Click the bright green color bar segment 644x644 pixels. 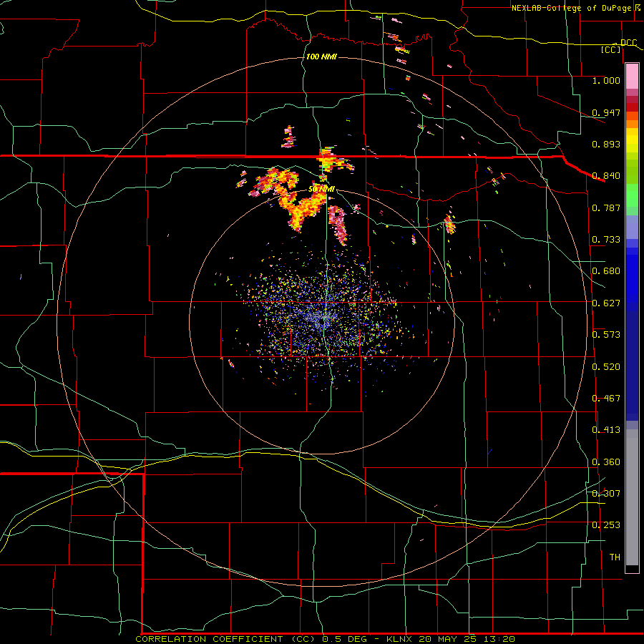pyautogui.click(x=632, y=195)
